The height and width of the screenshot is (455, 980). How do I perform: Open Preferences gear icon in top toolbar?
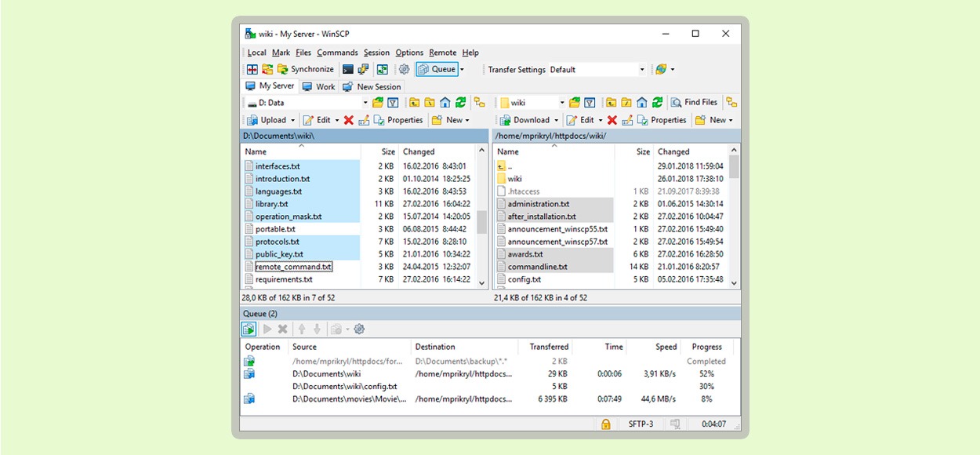[x=405, y=69]
